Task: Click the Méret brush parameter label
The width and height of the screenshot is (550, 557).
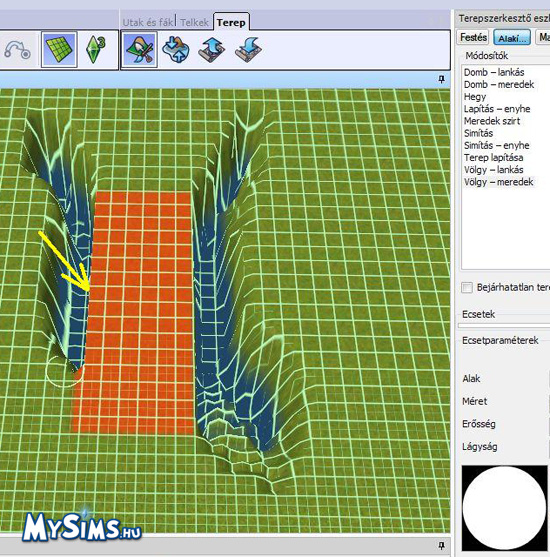Action: tap(474, 401)
